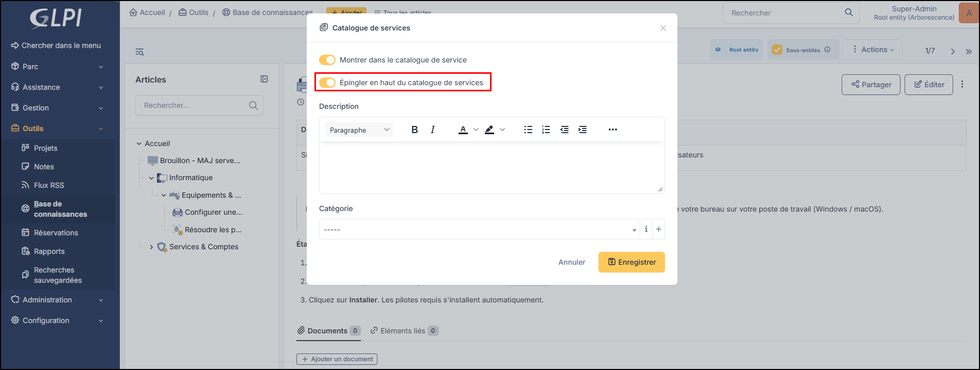Expand the Parc menu
The image size is (980, 370).
click(57, 67)
